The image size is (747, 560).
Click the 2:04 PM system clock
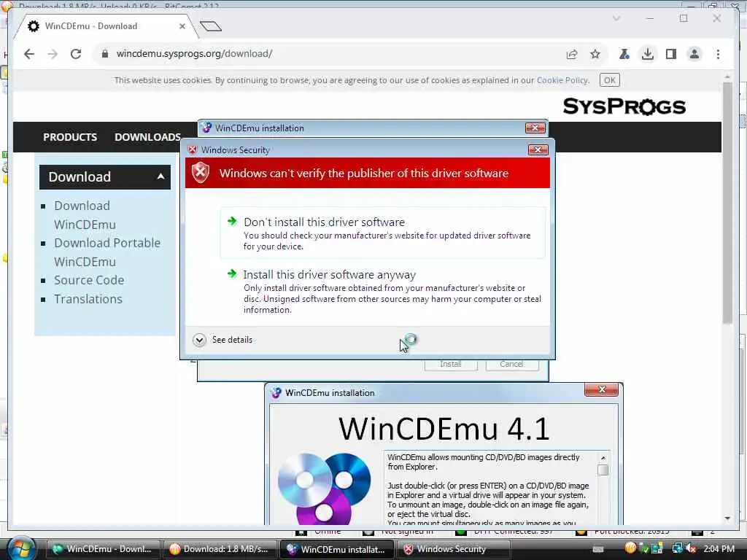click(x=719, y=549)
